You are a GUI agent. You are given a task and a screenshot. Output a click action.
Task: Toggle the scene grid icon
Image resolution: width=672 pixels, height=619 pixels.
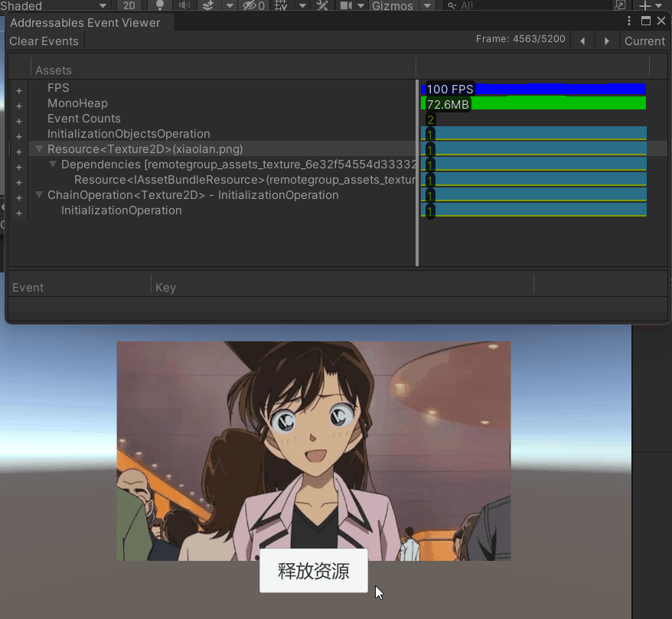pyautogui.click(x=282, y=5)
